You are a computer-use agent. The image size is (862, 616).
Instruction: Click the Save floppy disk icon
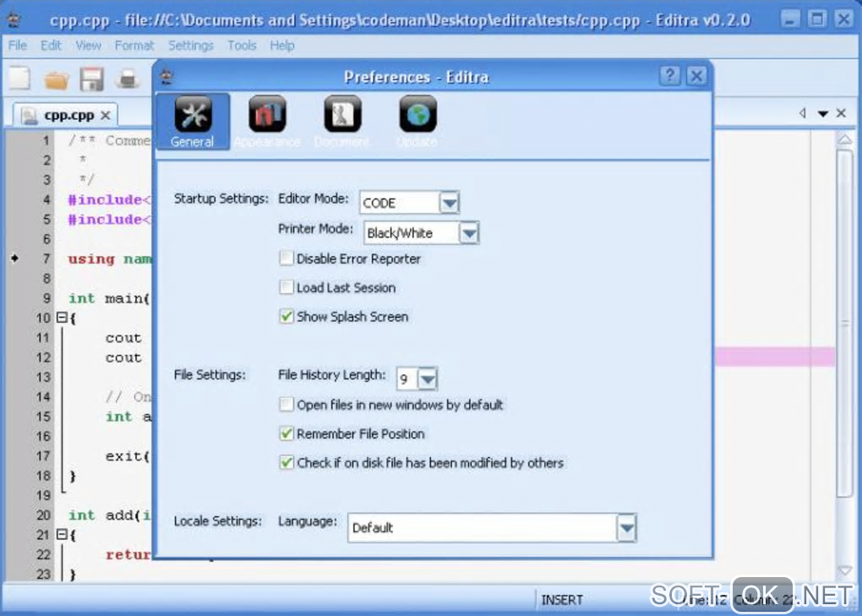tap(92, 79)
